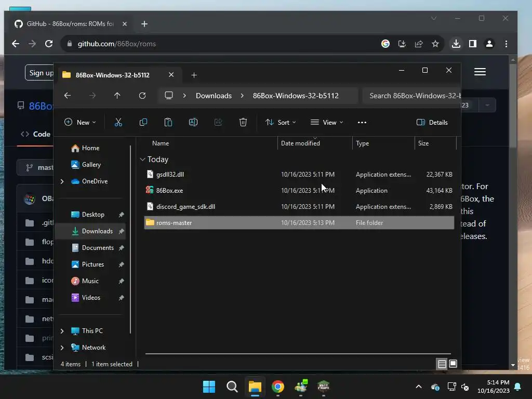Open the Sort dropdown

coord(280,123)
